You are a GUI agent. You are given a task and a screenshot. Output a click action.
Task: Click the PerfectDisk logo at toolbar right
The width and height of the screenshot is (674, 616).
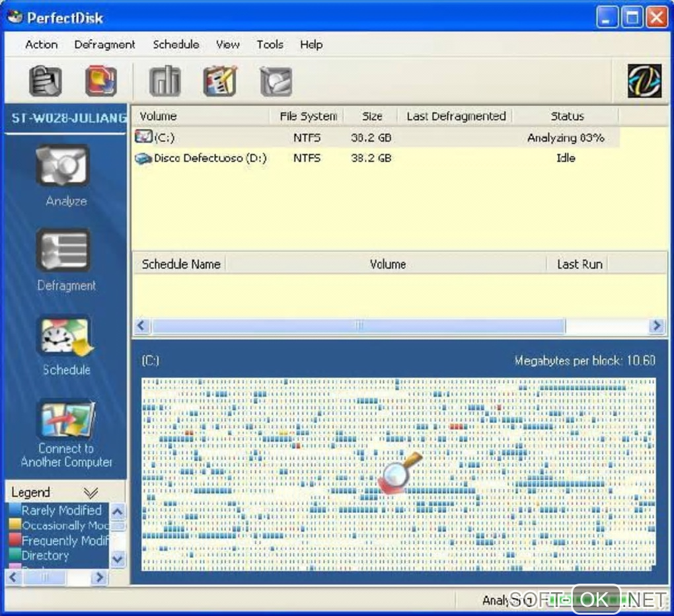point(644,81)
